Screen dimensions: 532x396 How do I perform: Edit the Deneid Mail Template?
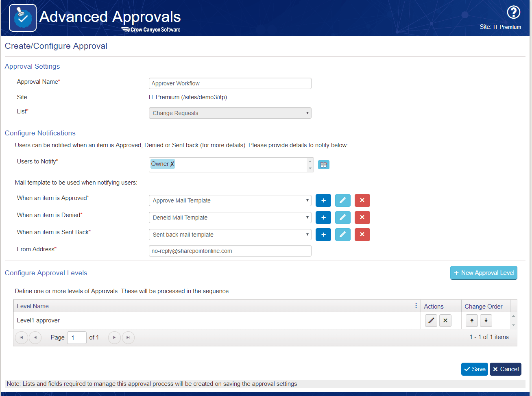[343, 218]
